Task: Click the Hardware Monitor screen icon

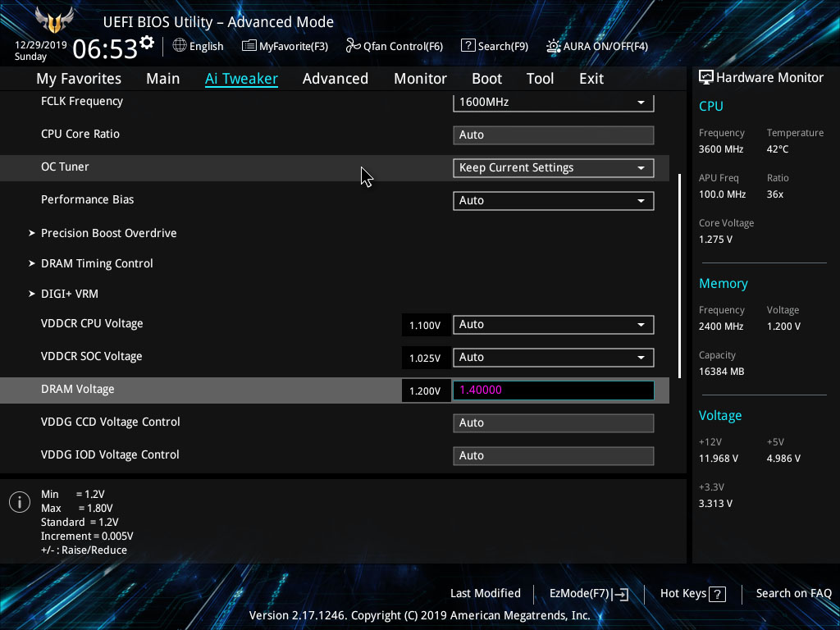Action: (706, 78)
